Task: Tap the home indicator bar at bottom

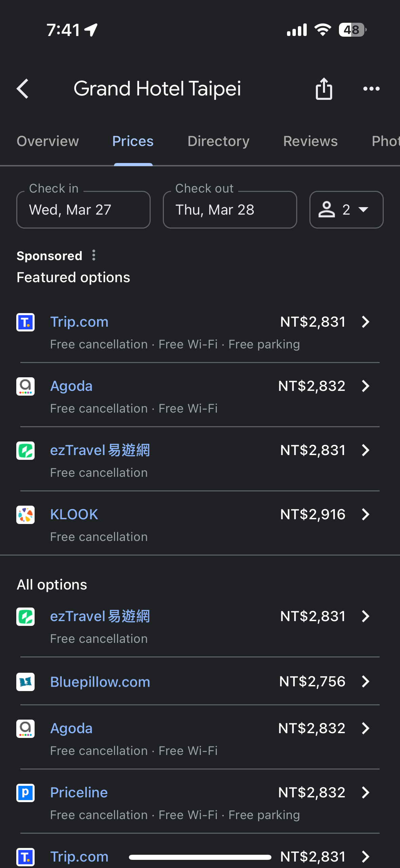Action: (200, 857)
